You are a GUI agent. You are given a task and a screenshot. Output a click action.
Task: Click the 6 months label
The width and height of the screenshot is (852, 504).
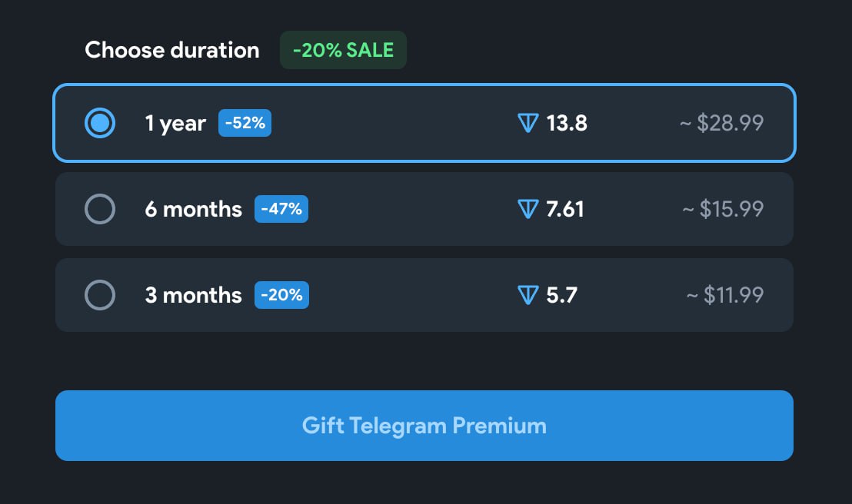click(193, 209)
